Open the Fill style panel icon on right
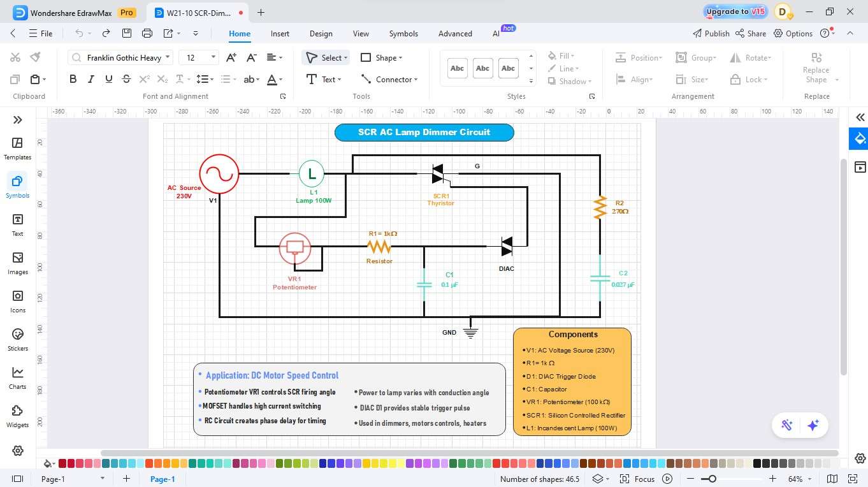 click(860, 138)
